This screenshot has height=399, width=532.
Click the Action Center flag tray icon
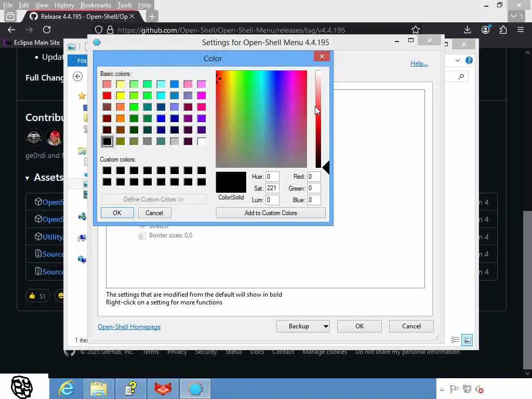point(454,389)
